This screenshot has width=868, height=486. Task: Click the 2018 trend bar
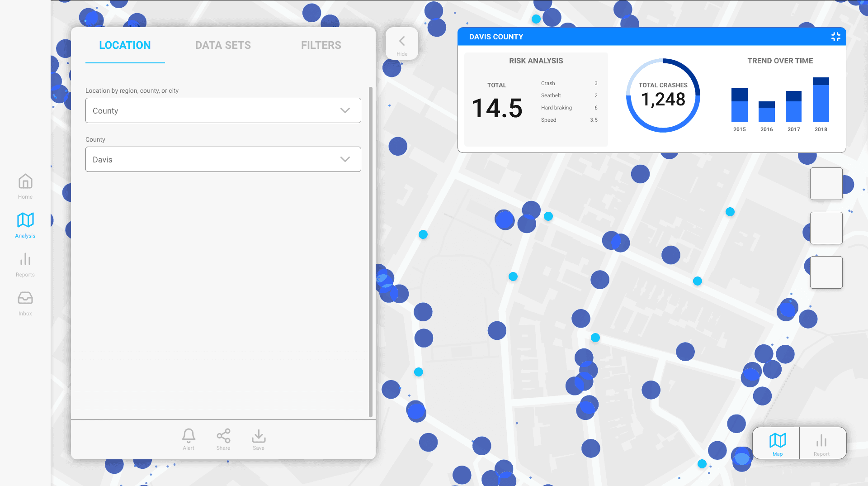[821, 100]
